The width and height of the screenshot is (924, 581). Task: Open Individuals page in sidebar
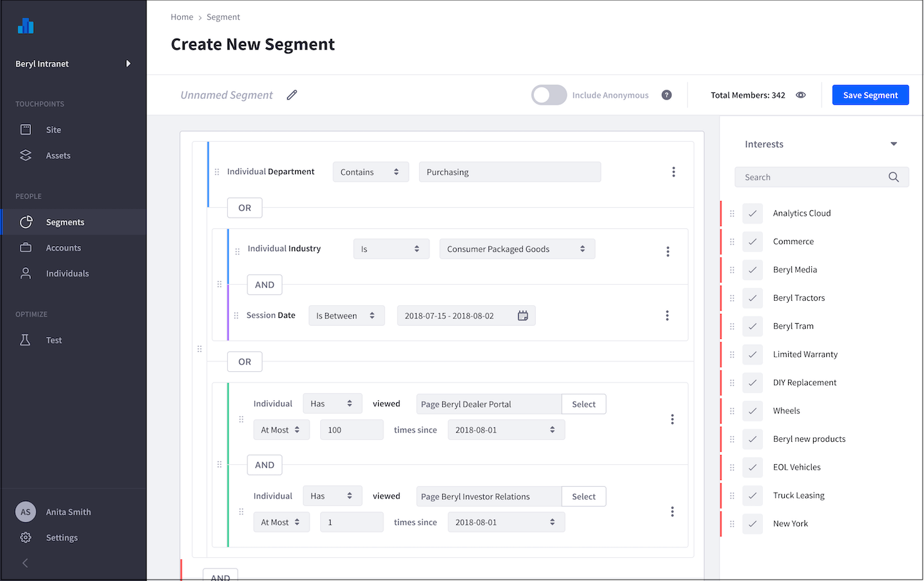point(67,274)
